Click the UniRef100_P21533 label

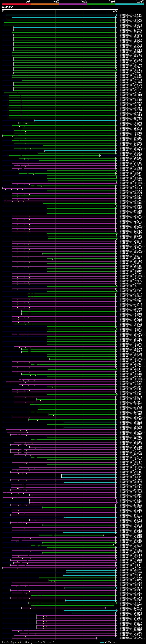(x=131, y=289)
